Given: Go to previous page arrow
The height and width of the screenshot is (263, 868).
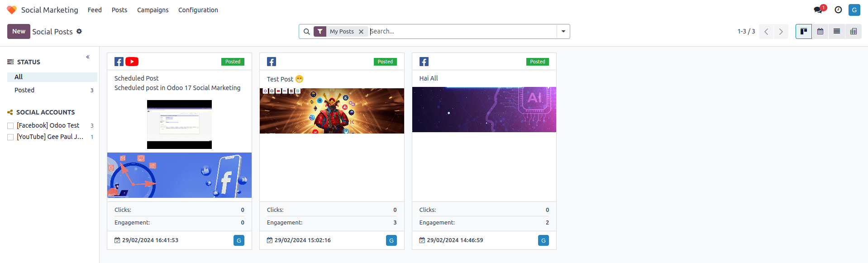Looking at the screenshot, I should point(766,32).
